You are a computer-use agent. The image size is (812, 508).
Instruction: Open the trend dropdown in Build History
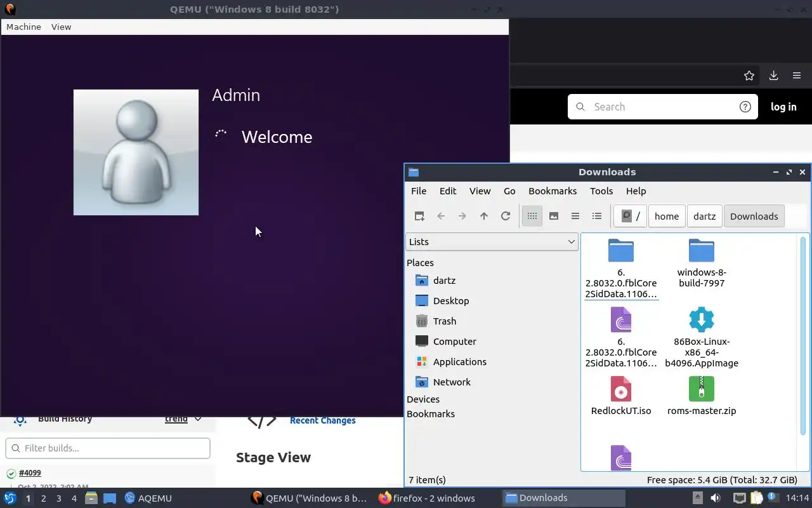pyautogui.click(x=183, y=418)
